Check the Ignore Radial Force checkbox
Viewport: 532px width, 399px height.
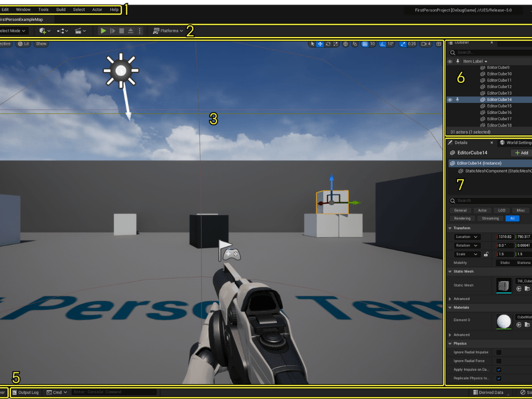[x=499, y=361]
